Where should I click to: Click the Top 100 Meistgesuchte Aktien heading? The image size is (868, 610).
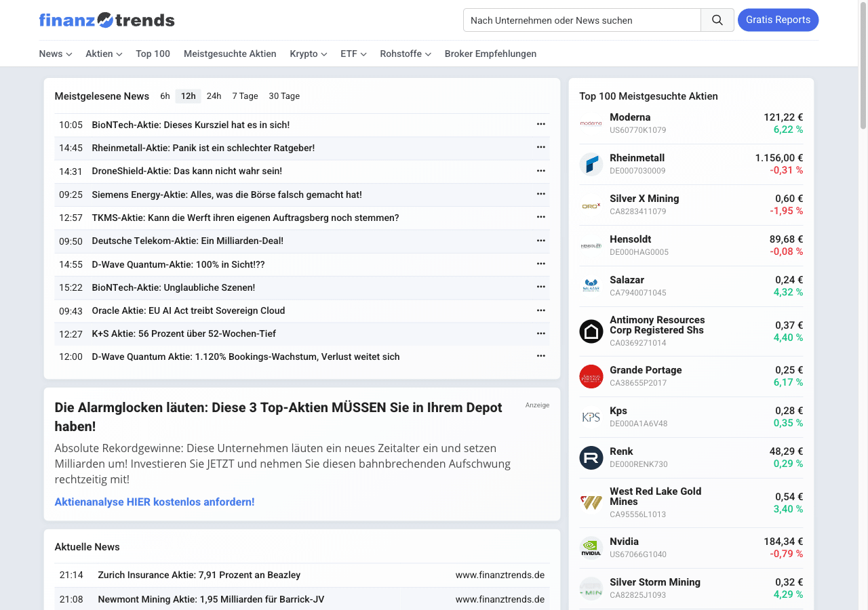648,96
